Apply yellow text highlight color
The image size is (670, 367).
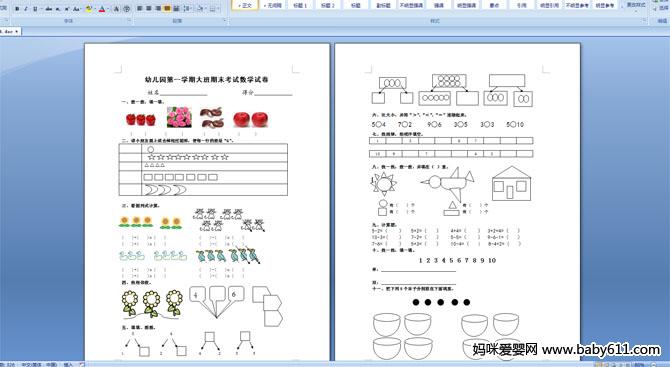89,9
